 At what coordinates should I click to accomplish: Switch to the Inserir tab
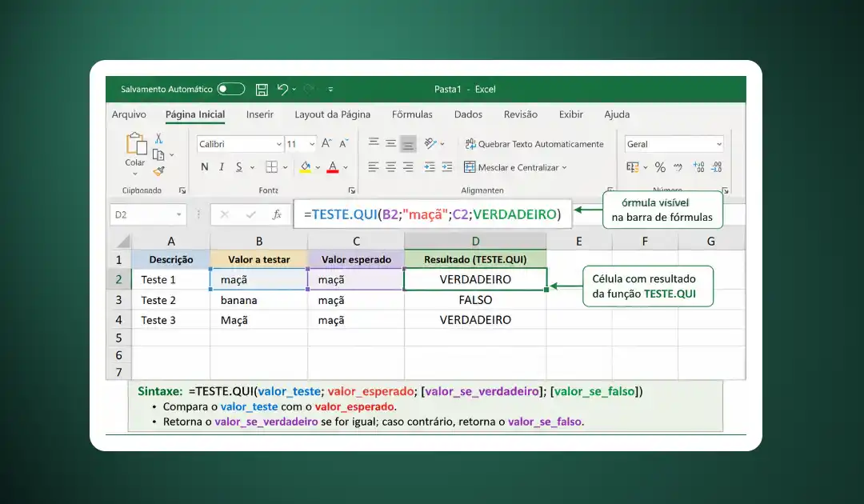tap(259, 114)
